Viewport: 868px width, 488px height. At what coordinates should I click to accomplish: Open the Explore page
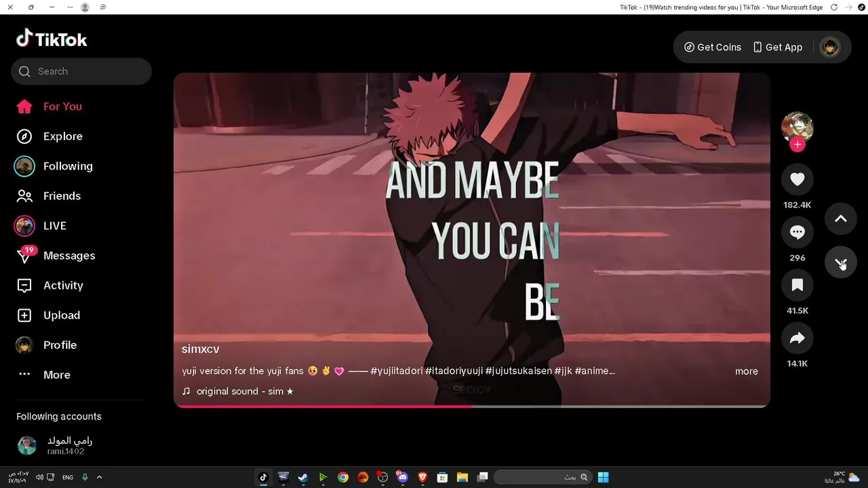click(63, 136)
